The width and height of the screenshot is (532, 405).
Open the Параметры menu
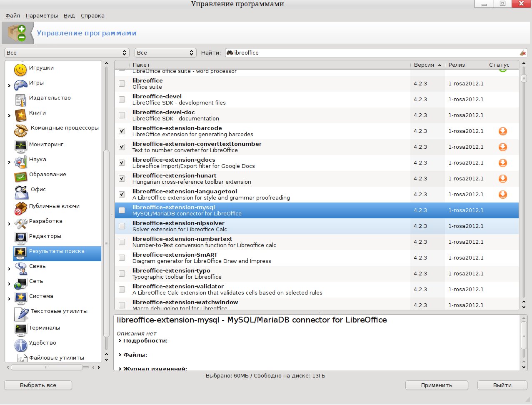pyautogui.click(x=42, y=16)
